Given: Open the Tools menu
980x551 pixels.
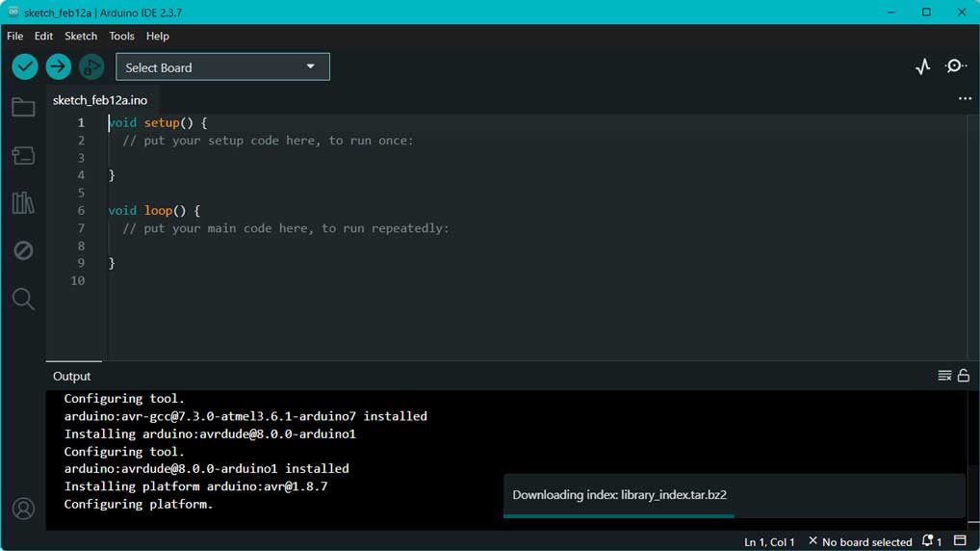Looking at the screenshot, I should [121, 37].
